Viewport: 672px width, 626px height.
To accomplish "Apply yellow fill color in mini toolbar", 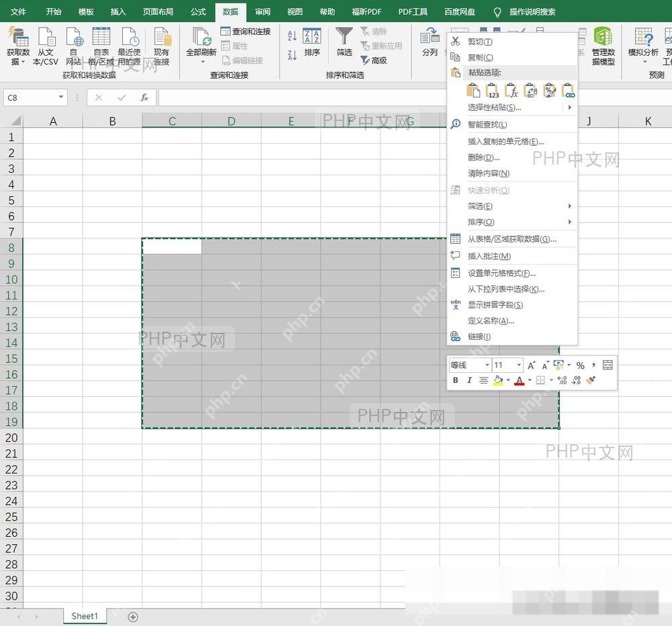I will pos(498,380).
